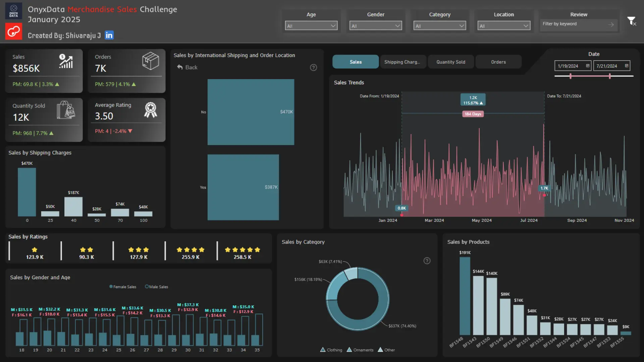Click the $187K shipping charge 40 bar
The image size is (644, 362).
73,206
